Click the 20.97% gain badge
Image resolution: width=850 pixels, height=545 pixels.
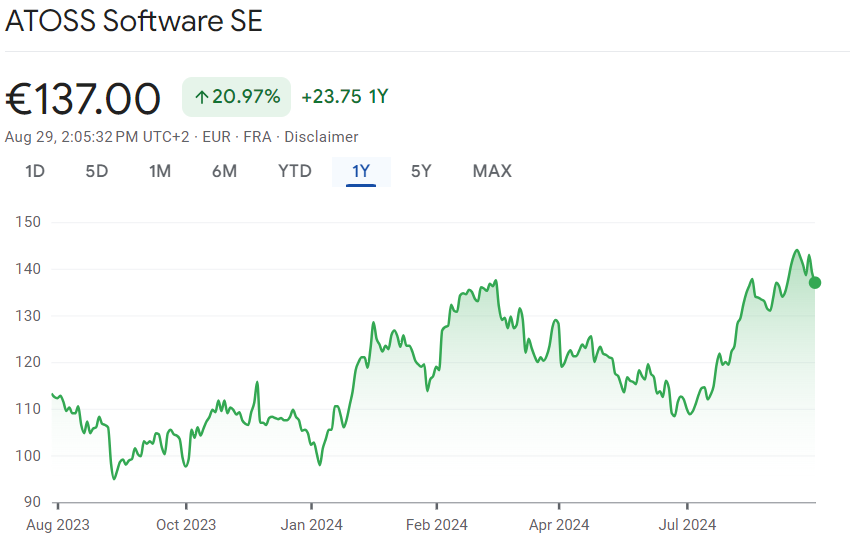click(x=236, y=97)
